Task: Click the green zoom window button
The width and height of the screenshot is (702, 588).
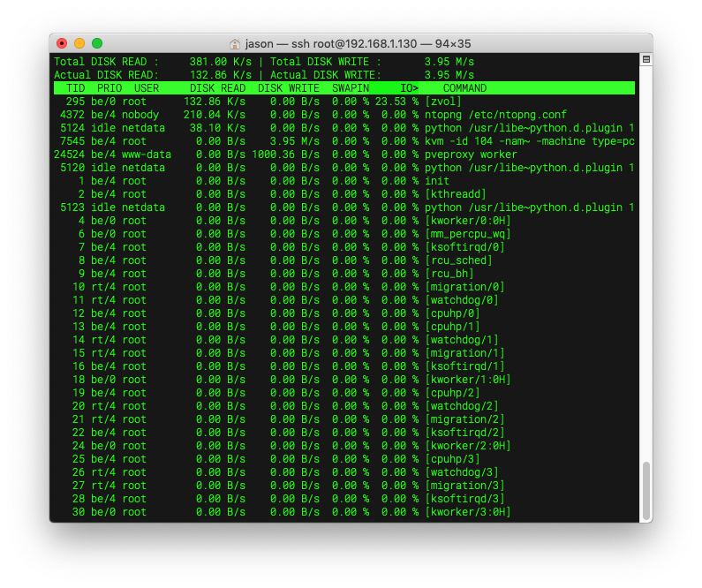Action: (97, 43)
